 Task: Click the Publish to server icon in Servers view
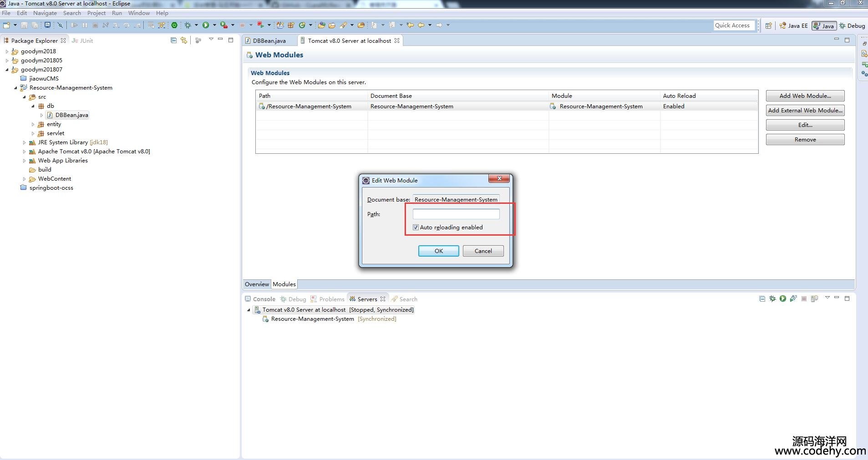tap(814, 298)
